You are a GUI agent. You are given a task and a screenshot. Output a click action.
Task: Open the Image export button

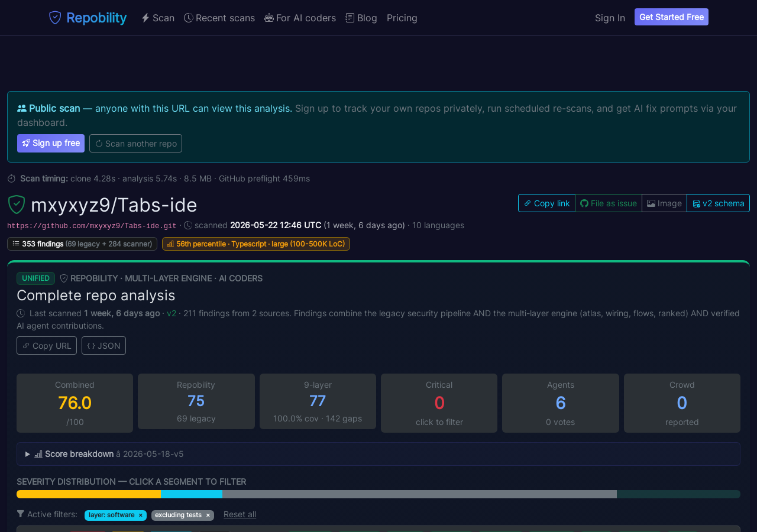664,203
